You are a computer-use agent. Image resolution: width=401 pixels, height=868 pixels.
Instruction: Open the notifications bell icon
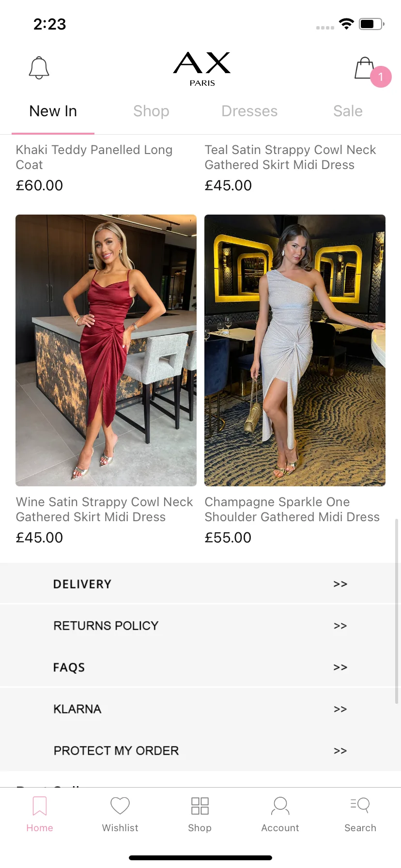(x=39, y=68)
